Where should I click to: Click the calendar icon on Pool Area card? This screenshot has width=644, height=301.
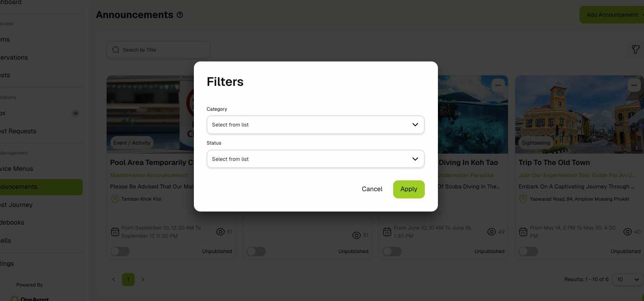[x=115, y=232]
